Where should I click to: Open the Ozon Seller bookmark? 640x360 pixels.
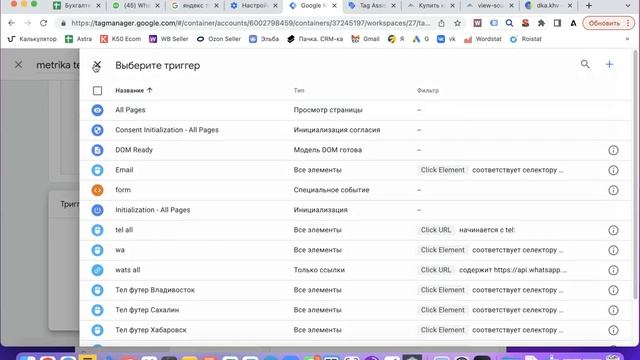[x=219, y=39]
